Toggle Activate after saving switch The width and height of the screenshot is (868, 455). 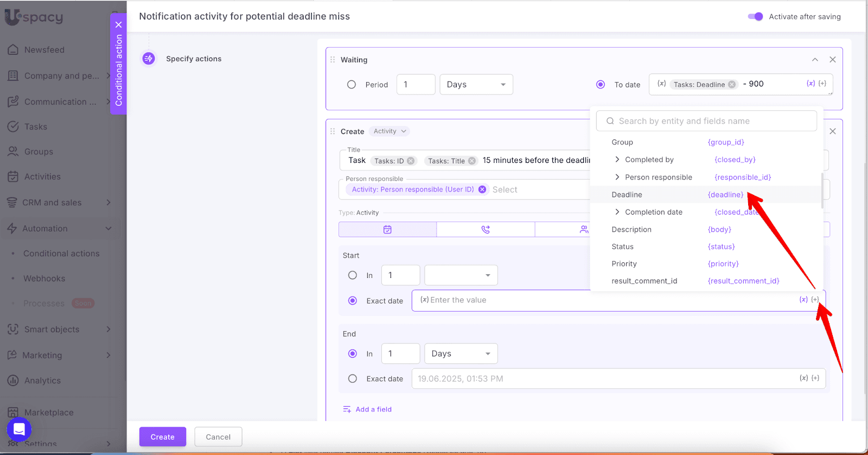pyautogui.click(x=755, y=17)
